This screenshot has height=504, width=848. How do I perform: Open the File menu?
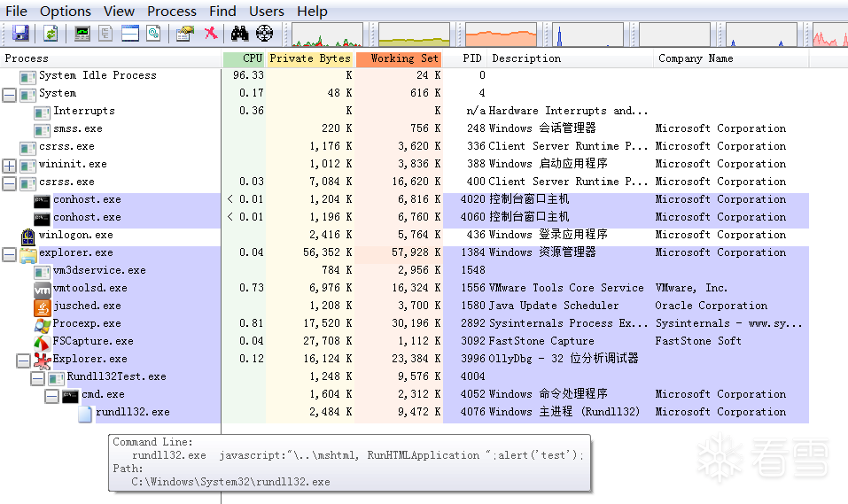point(16,11)
